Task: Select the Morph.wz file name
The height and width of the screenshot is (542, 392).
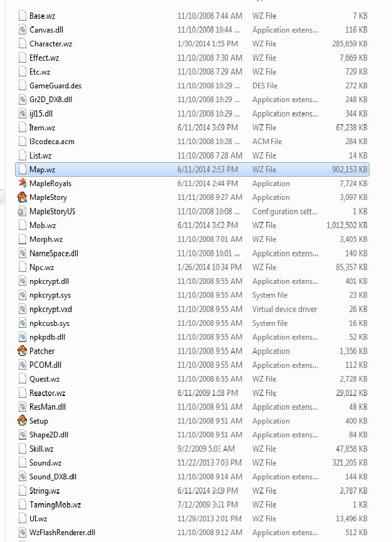Action: point(46,239)
